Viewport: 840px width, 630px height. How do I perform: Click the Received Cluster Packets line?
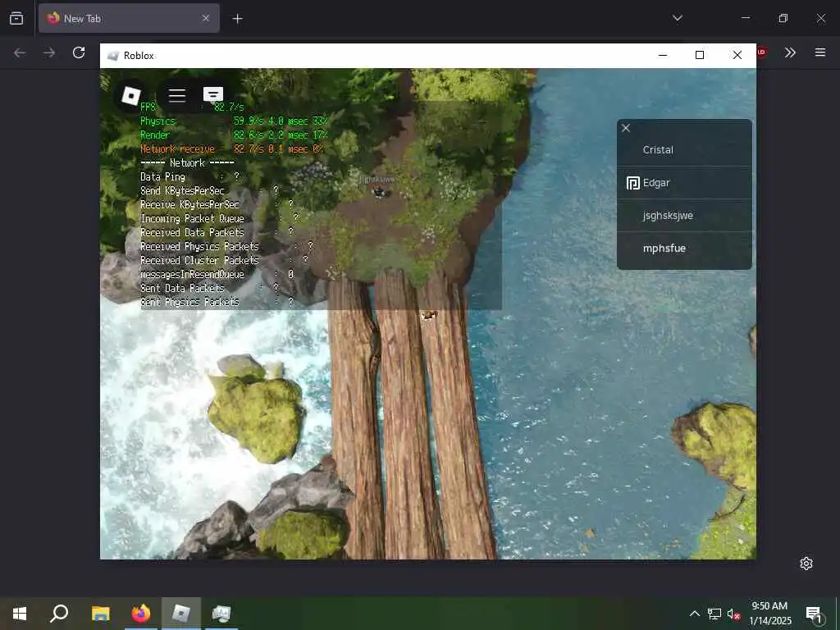225,260
